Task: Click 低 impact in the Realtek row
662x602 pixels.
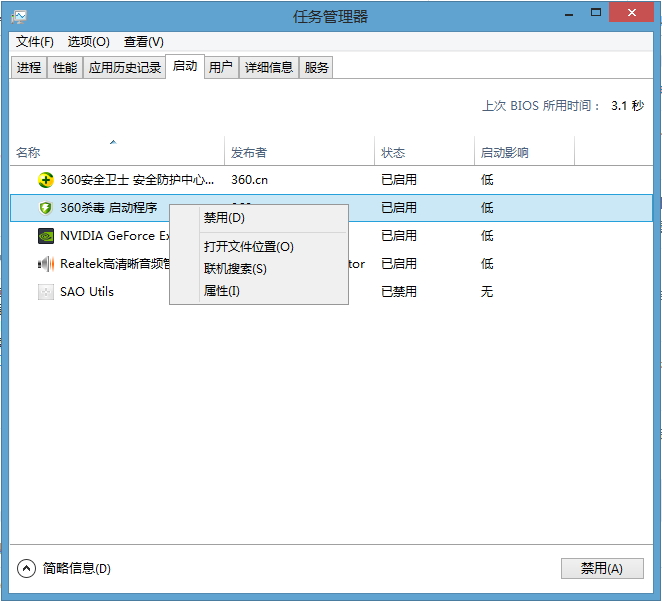Action: pyautogui.click(x=487, y=264)
